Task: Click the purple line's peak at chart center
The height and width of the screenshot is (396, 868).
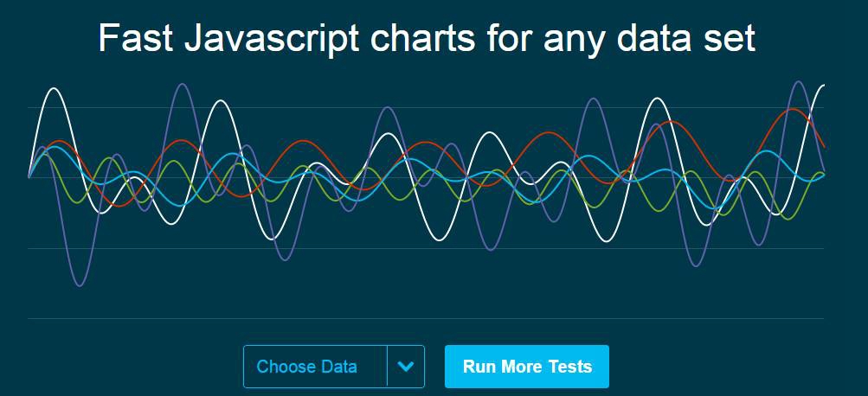Action: 388,108
